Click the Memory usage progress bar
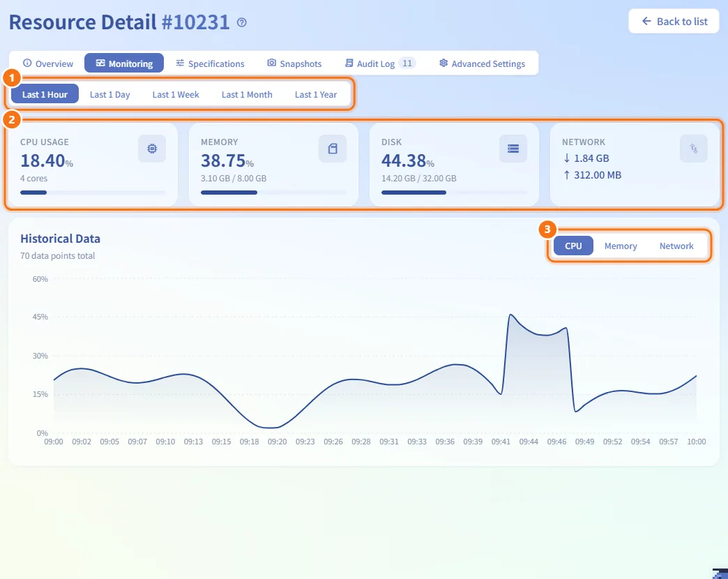Viewport: 728px width, 579px height. [x=273, y=193]
